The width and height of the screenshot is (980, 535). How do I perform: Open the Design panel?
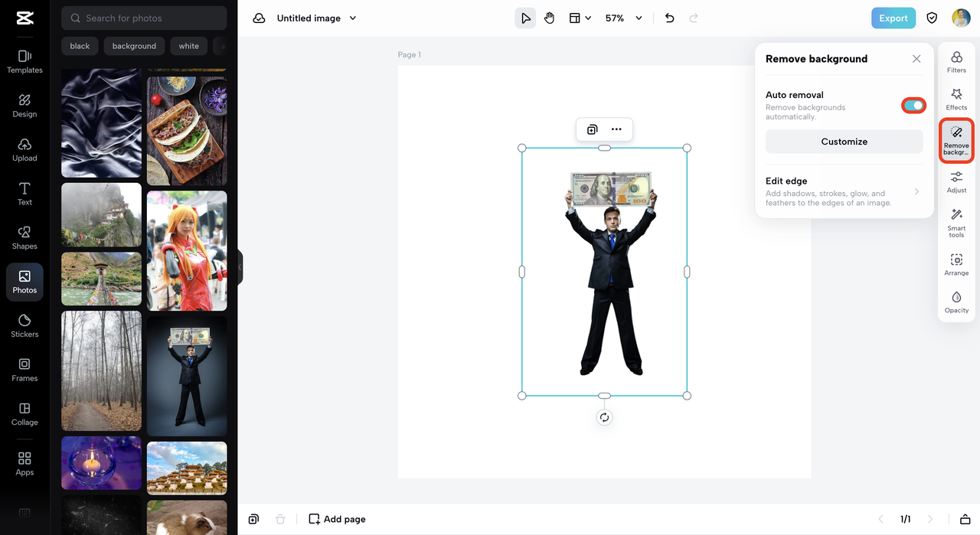coord(24,106)
